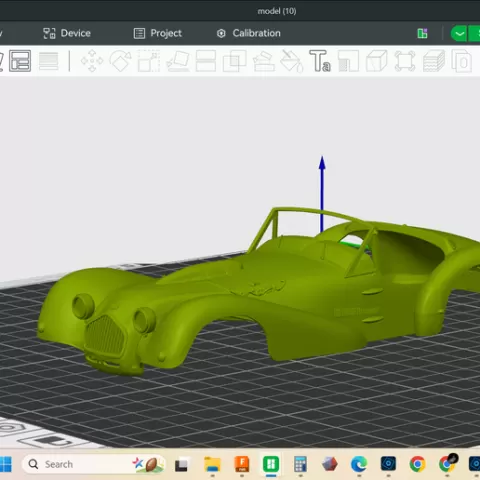Viewport: 480px width, 480px height.
Task: Expand the green slice dropdown arrow
Action: [x=459, y=33]
